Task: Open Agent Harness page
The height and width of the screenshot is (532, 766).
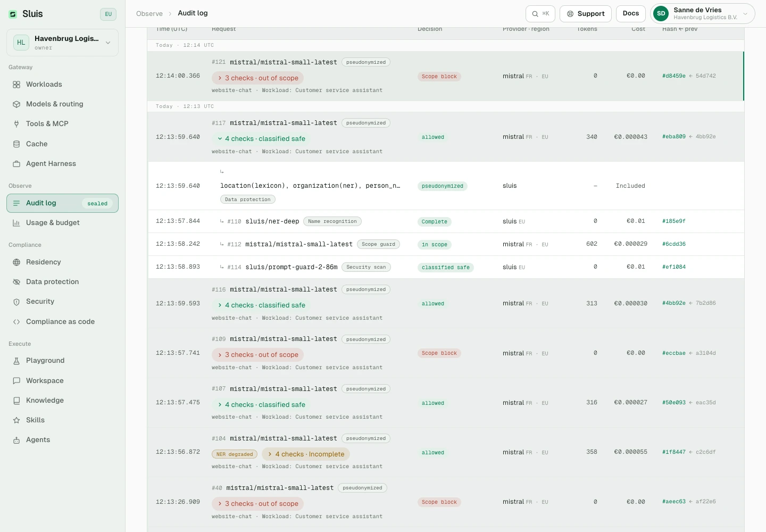Action: (62, 164)
